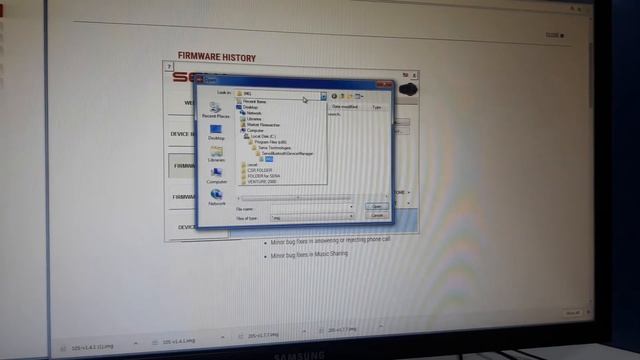
Task: Open downloaded file 10S-v1.4.1.img
Action: pyautogui.click(x=179, y=341)
